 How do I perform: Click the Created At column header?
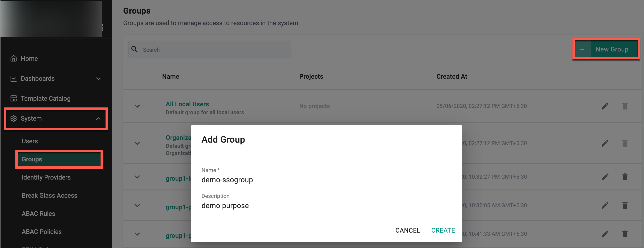(x=452, y=77)
